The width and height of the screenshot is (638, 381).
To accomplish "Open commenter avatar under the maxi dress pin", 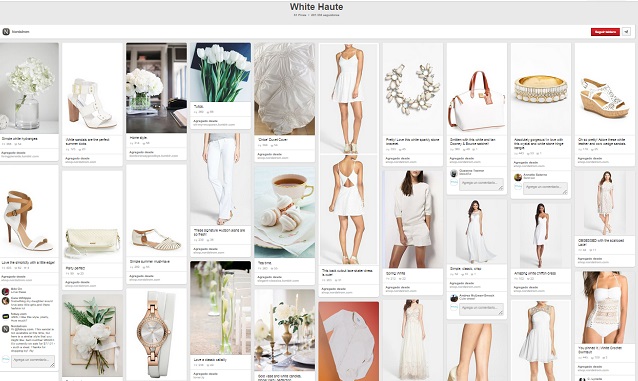I will [x=454, y=298].
